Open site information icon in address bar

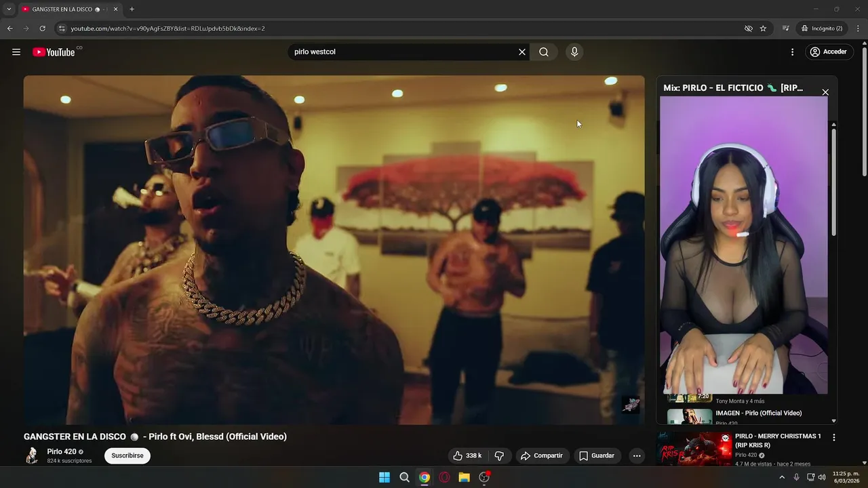click(x=62, y=28)
